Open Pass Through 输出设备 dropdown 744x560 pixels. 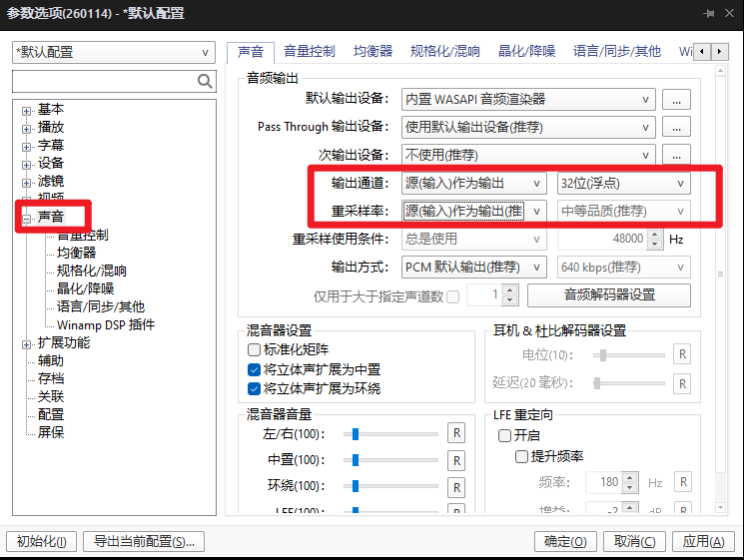[528, 127]
